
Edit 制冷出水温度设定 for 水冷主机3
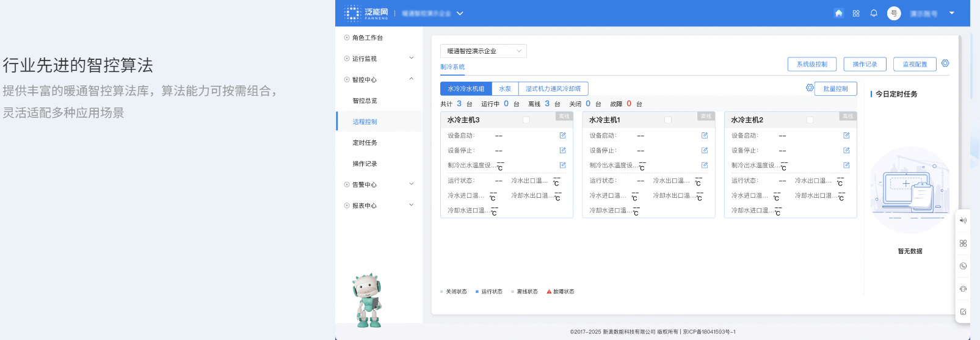pos(562,165)
